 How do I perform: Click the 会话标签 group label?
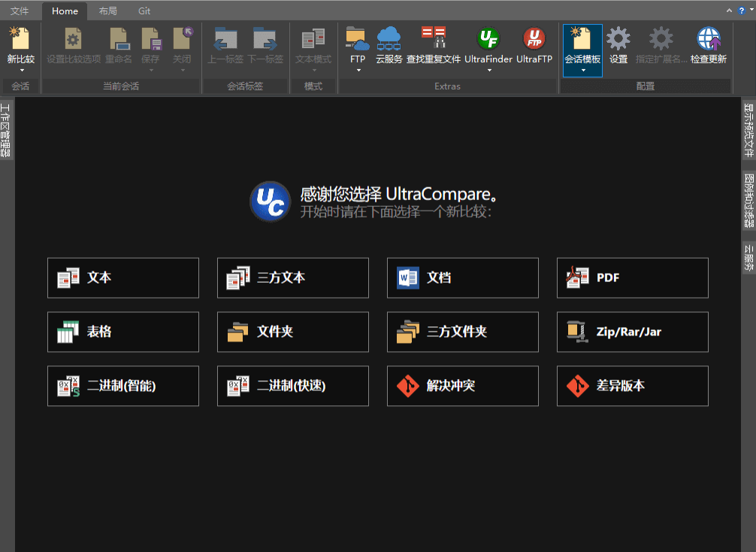pos(245,86)
